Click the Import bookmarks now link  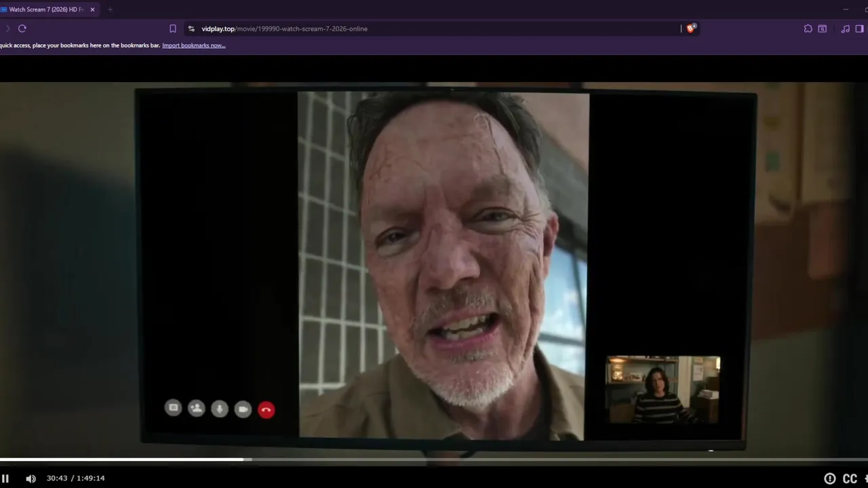pos(193,45)
